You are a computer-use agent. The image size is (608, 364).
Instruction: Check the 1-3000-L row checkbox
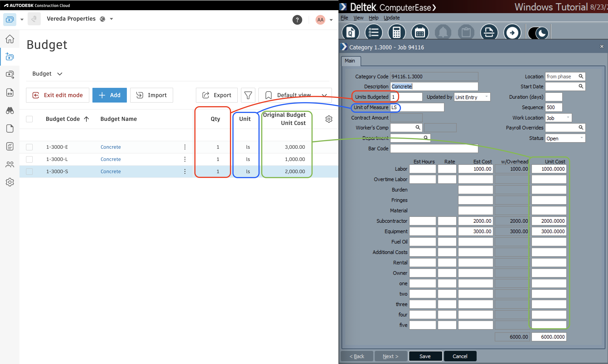click(x=29, y=159)
